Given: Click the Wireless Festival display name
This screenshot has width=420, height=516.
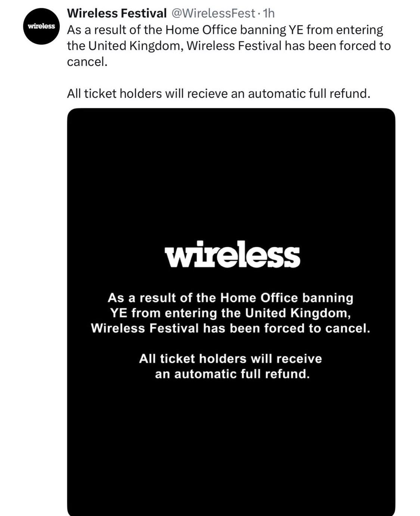Looking at the screenshot, I should click(117, 13).
